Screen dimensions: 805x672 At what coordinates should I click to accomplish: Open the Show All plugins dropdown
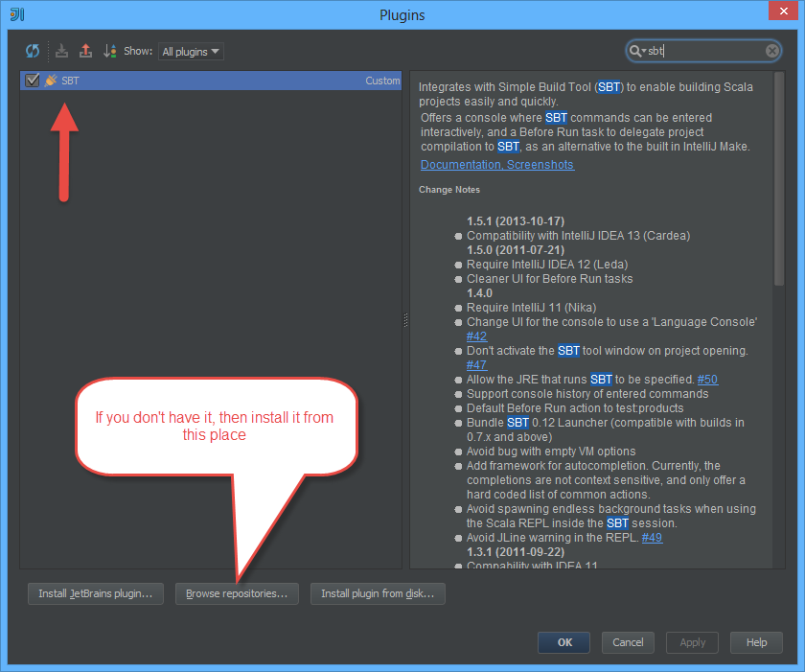click(x=191, y=52)
